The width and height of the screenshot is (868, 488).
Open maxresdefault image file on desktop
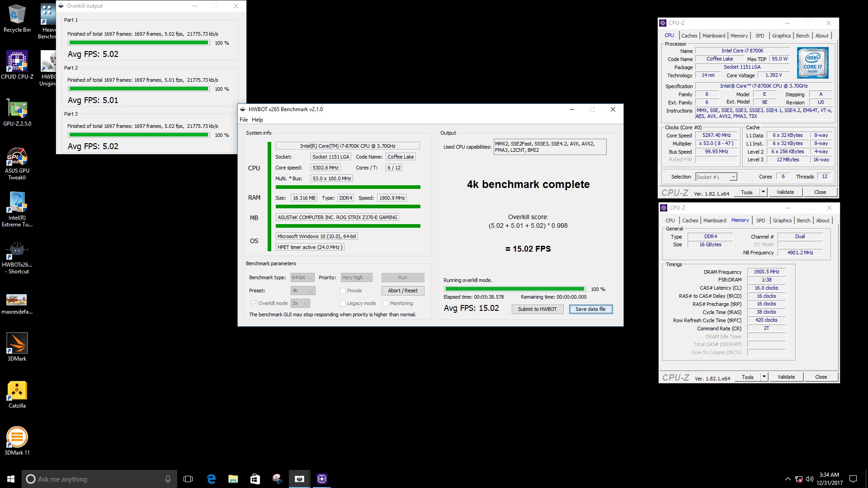pos(17,304)
